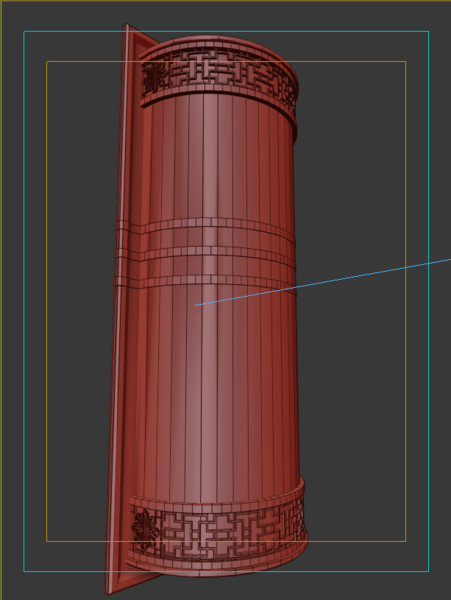Click the back plate's bottom corner

pos(108,589)
